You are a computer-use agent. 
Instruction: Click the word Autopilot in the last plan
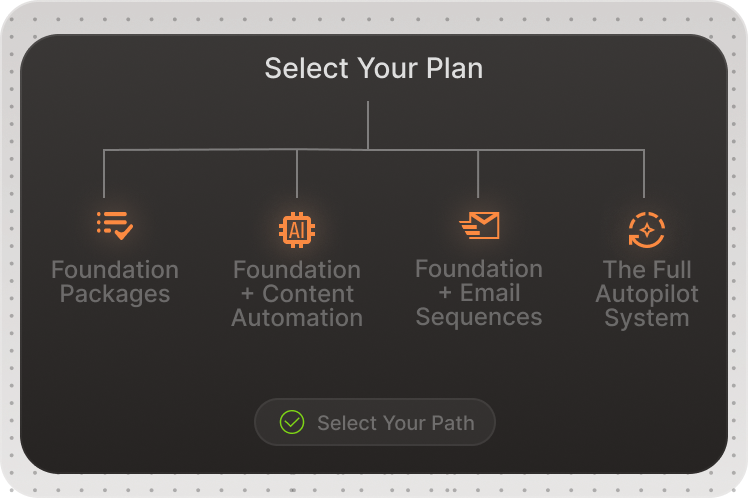tap(646, 294)
